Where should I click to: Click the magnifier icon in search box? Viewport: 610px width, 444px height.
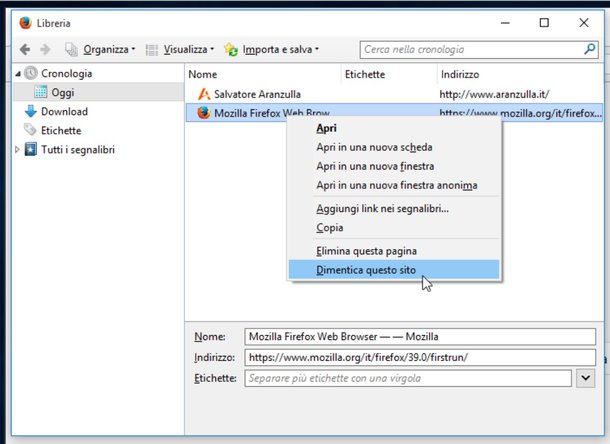589,49
